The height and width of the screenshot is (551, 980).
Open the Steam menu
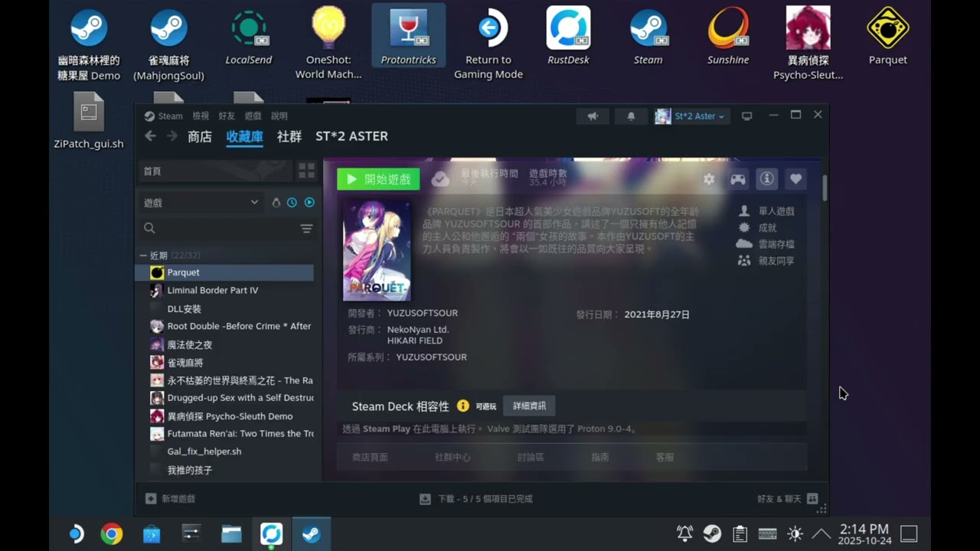[164, 116]
